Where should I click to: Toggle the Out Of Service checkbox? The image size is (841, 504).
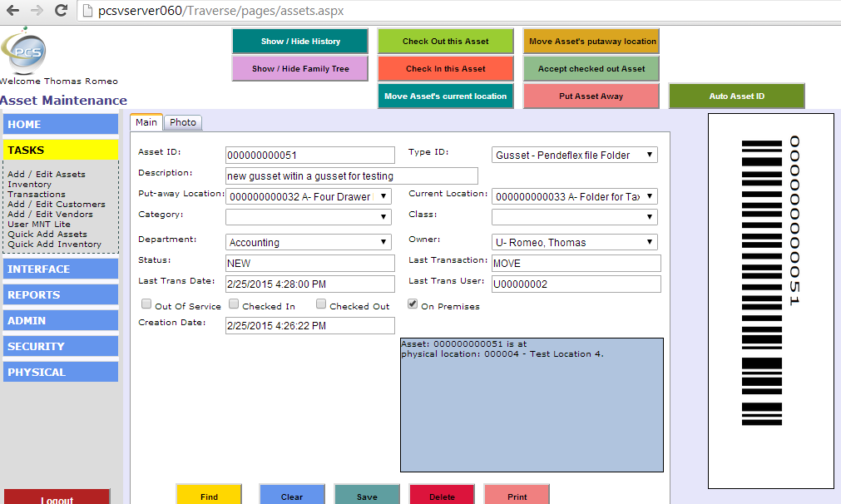coord(146,304)
